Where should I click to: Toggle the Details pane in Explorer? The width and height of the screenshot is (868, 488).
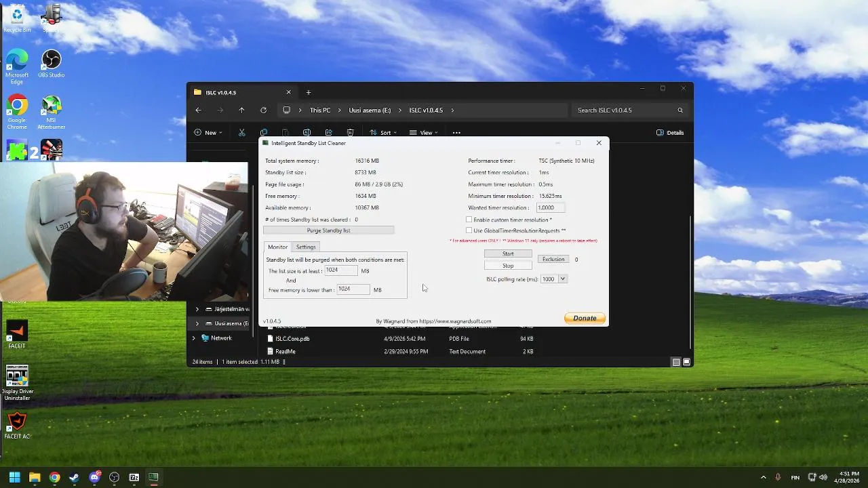coord(670,133)
